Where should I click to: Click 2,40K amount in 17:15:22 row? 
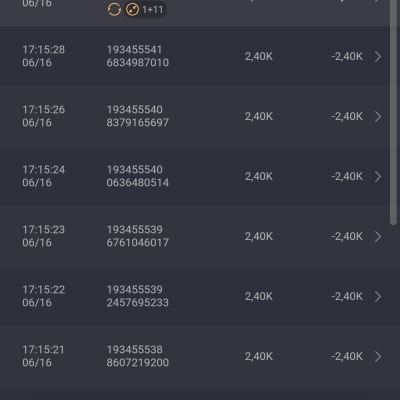pyautogui.click(x=259, y=296)
